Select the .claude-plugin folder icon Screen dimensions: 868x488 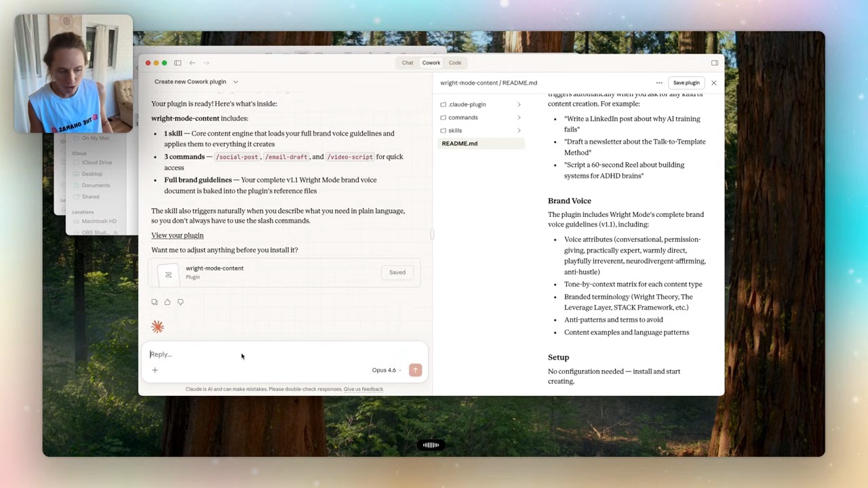(x=443, y=104)
